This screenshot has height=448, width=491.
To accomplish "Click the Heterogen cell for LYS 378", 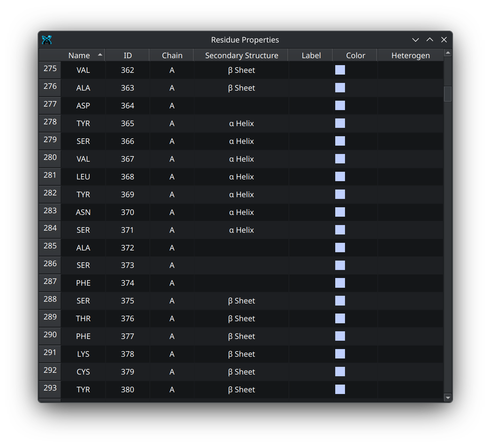I will point(410,354).
